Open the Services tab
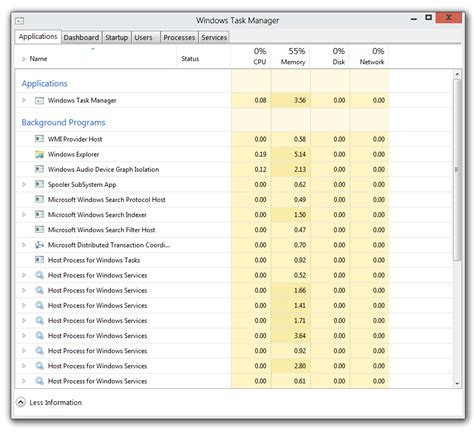 (214, 37)
